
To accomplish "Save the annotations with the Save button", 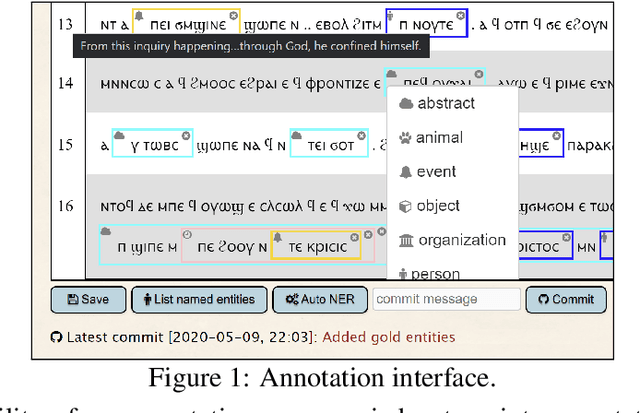I will tap(88, 300).
